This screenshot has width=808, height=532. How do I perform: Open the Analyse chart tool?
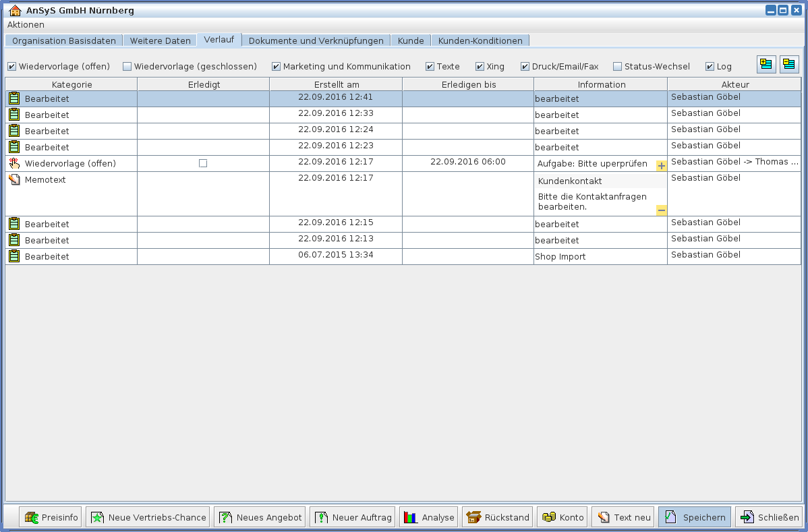pos(429,517)
